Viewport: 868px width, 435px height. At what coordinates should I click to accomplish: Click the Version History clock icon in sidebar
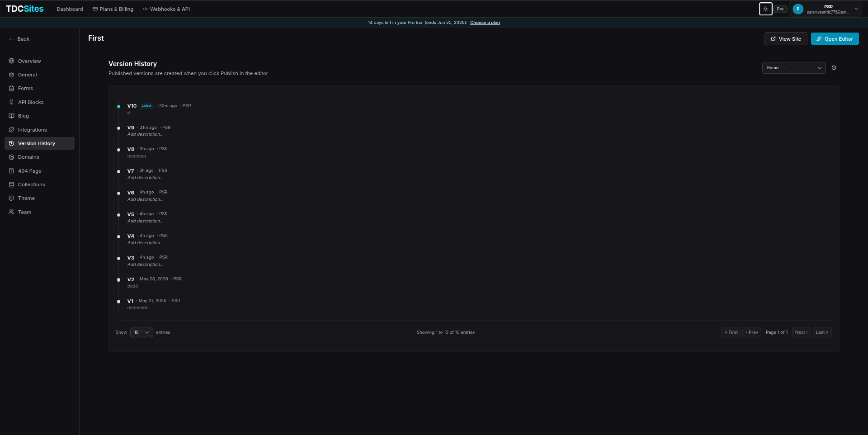(x=12, y=143)
